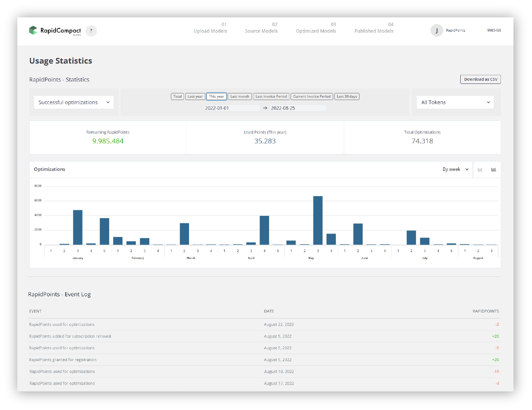Click the RapidCompact logo

click(x=55, y=31)
